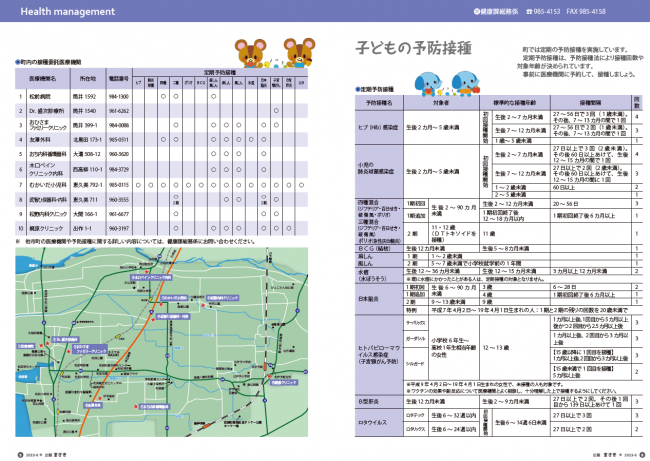Click the large heading "子どもの予防接種"

pos(413,48)
